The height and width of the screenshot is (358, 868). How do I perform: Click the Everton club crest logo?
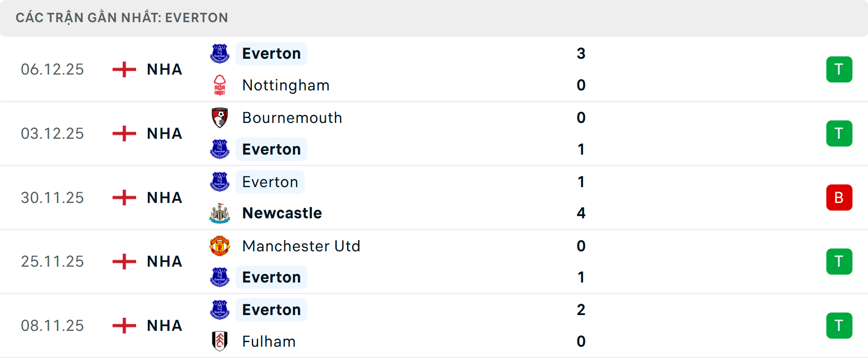click(x=220, y=53)
